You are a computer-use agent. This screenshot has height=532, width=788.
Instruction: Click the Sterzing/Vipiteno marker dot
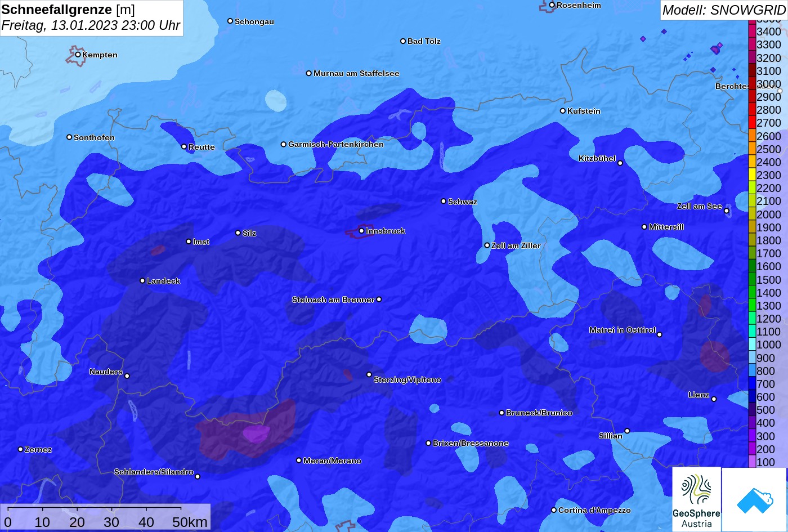point(369,374)
